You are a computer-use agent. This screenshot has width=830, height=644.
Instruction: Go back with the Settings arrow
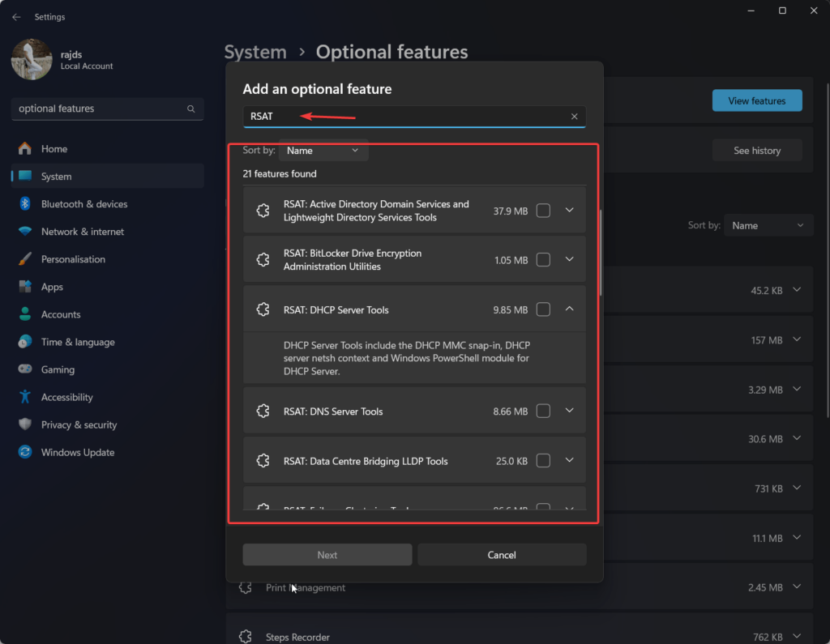[x=16, y=17]
